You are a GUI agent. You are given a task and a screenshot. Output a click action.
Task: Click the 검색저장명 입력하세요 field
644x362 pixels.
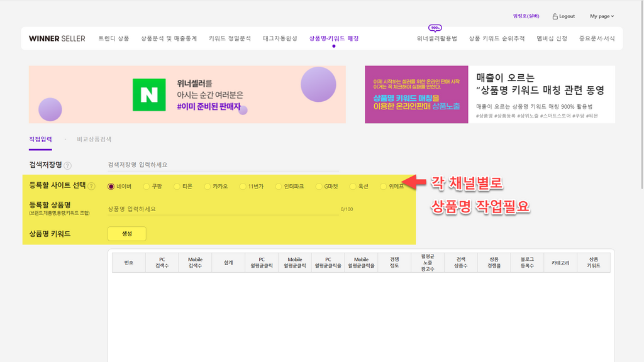(223, 165)
